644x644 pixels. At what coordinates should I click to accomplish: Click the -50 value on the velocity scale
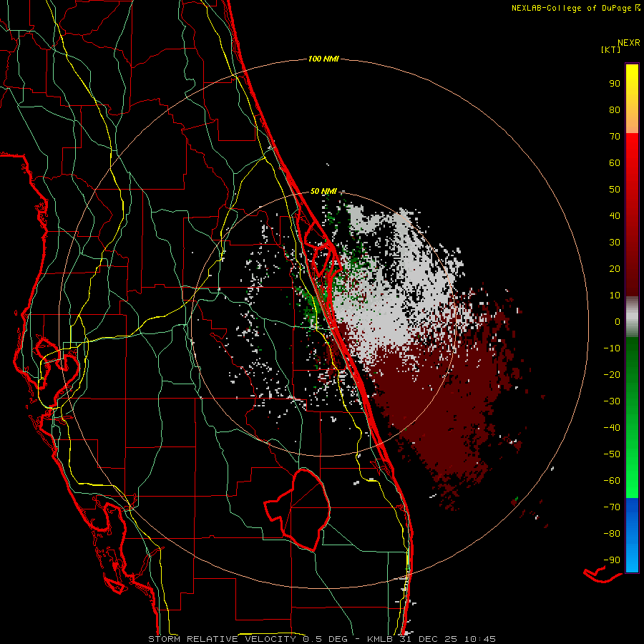pyautogui.click(x=612, y=454)
